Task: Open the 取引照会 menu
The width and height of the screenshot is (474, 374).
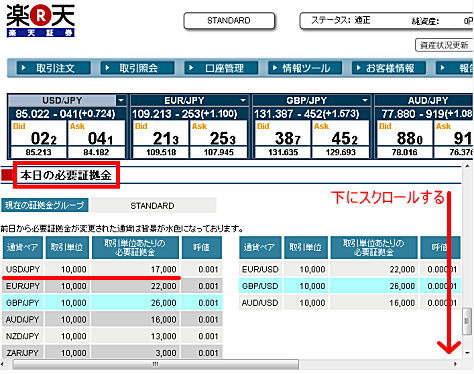Action: tap(137, 68)
